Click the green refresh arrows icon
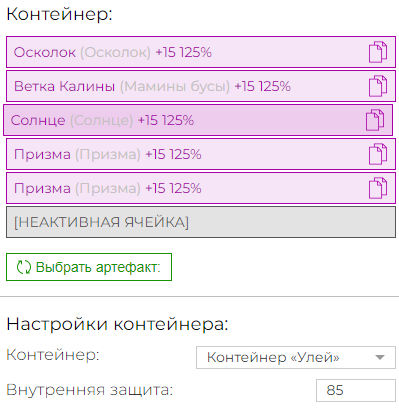This screenshot has height=409, width=399. pos(24,267)
